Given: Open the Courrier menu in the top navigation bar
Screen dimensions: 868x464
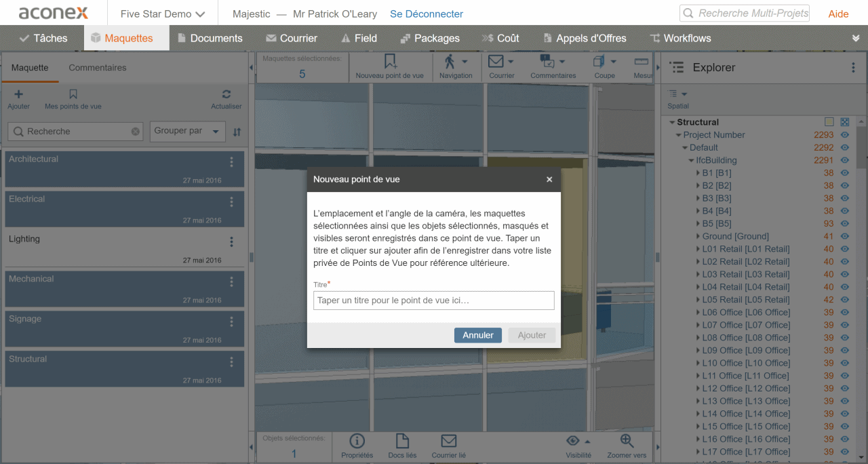Looking at the screenshot, I should click(292, 38).
